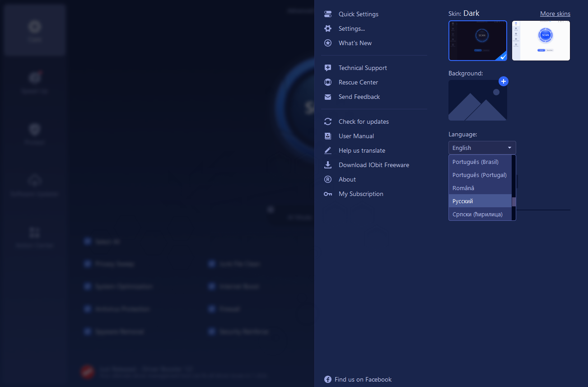Viewport: 588px width, 387px height.
Task: Open My Subscription
Action: tap(361, 194)
